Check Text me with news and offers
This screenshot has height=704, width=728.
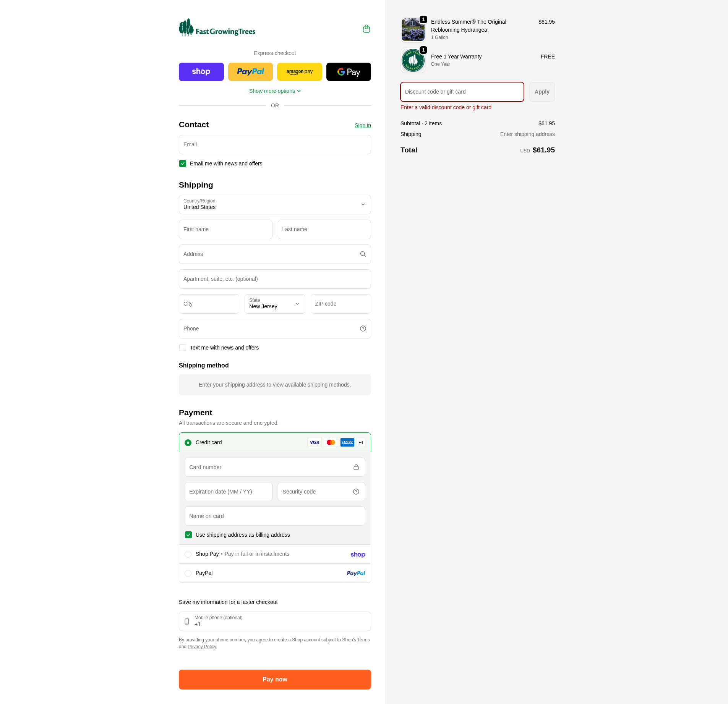click(x=183, y=348)
